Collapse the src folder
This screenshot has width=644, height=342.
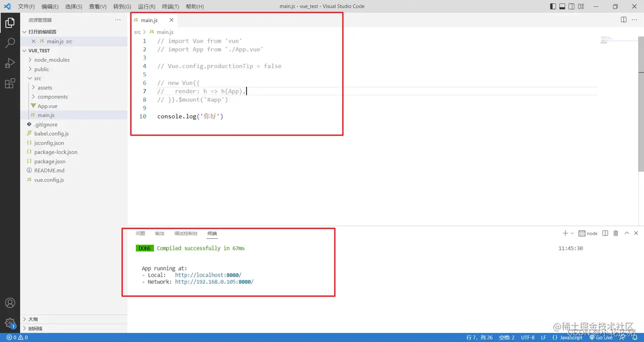pos(74,78)
